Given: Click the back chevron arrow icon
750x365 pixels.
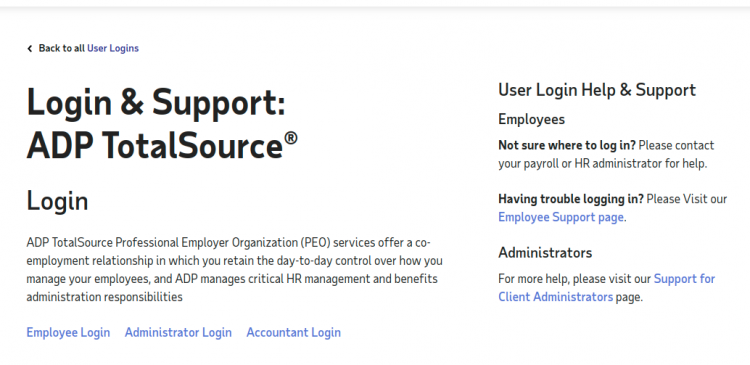Looking at the screenshot, I should (x=30, y=48).
